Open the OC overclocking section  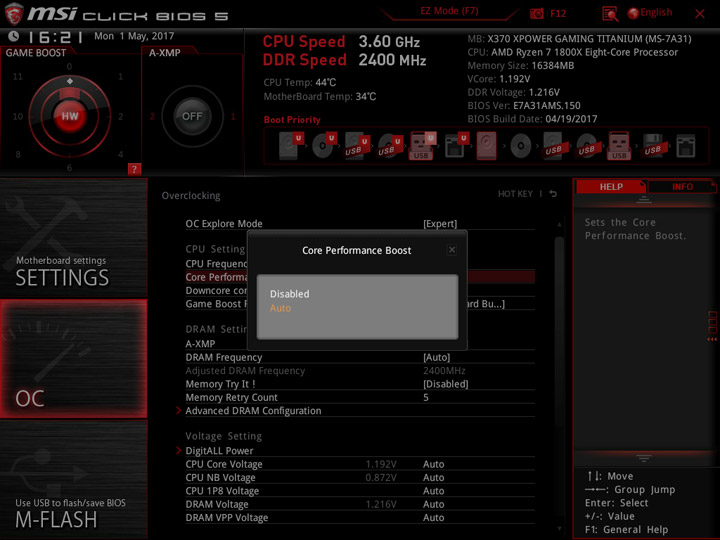click(73, 359)
